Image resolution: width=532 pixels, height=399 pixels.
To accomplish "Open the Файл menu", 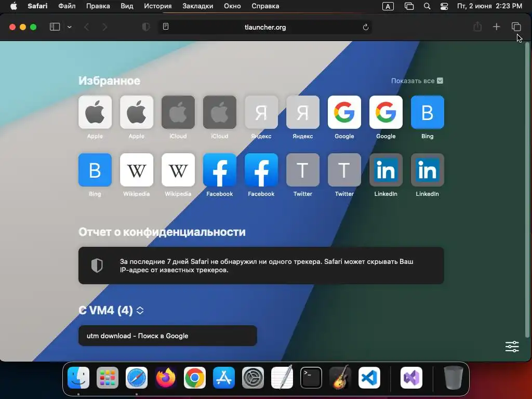I will (67, 6).
